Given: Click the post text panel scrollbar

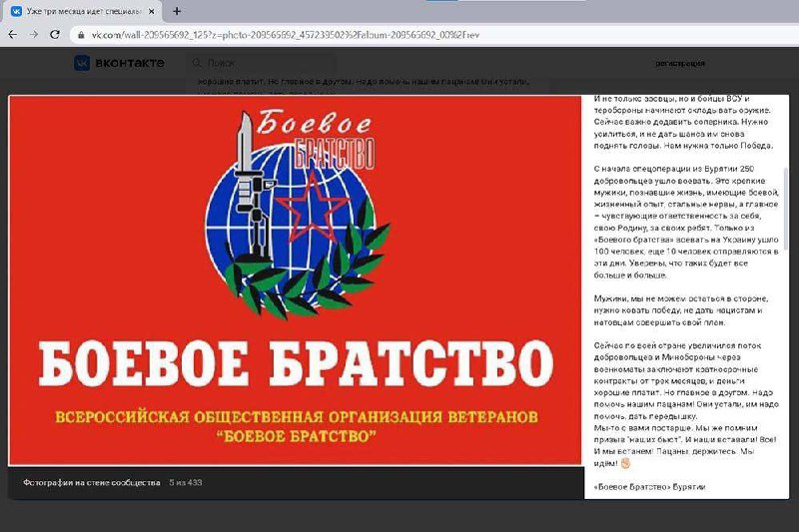Looking at the screenshot, I should pyautogui.click(x=786, y=200).
